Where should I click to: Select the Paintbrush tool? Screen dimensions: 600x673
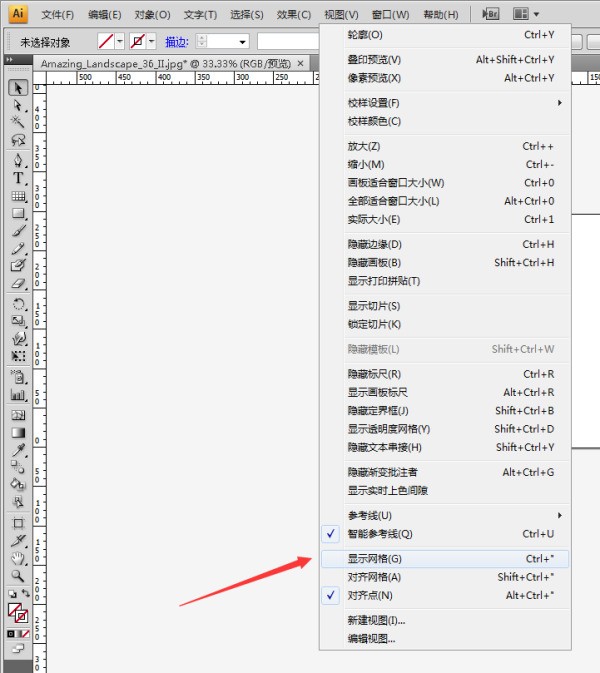point(18,231)
